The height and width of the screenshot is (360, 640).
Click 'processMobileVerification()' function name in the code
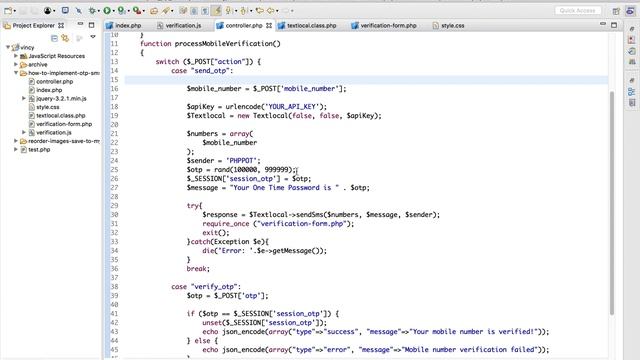point(228,44)
